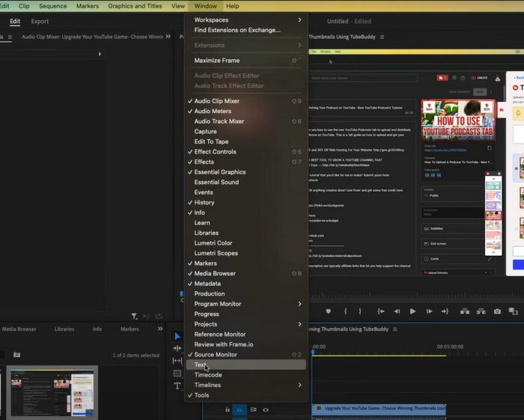The height and width of the screenshot is (420, 524).
Task: Click the Go to In icon
Action: coord(381,311)
